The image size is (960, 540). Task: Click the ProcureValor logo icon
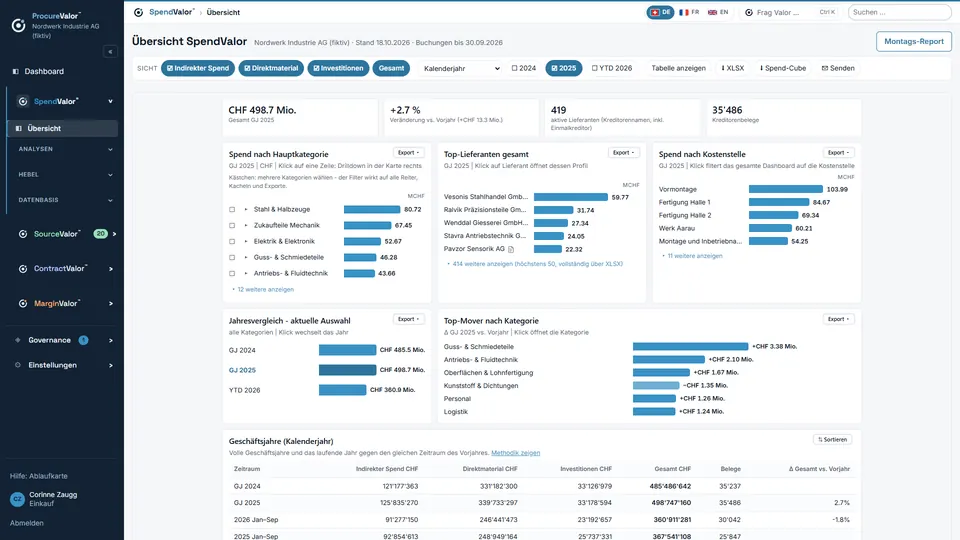tap(18, 25)
